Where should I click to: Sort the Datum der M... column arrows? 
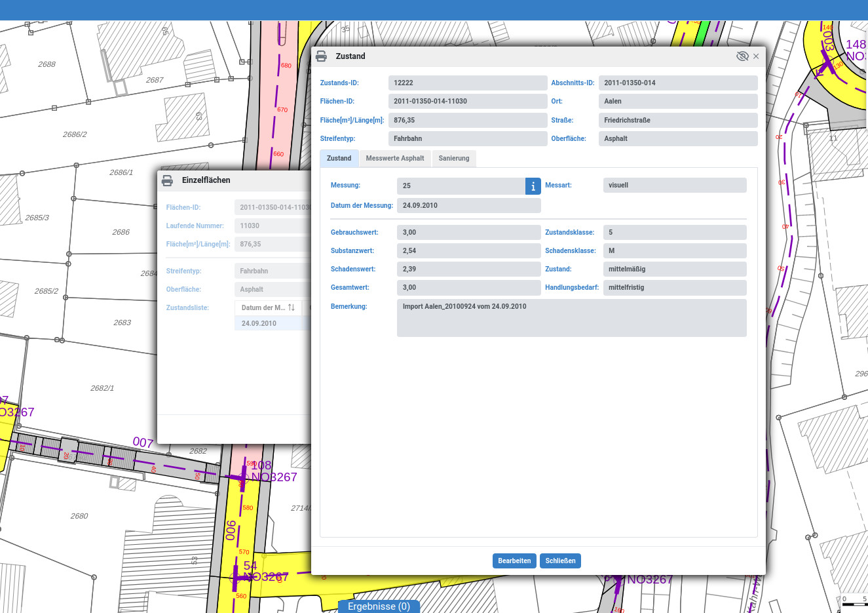click(292, 307)
